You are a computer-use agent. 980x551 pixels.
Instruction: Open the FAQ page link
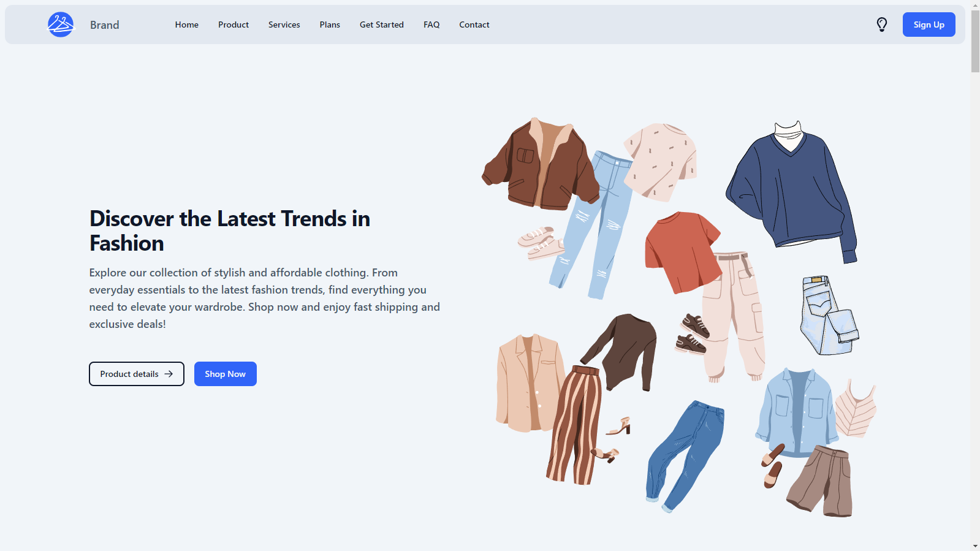[x=431, y=25]
